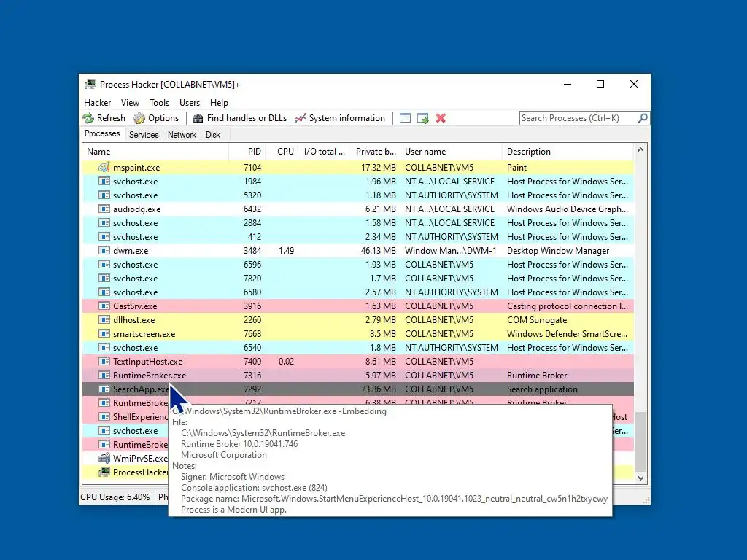Click Find handles or DLLs
Image resolution: width=747 pixels, height=560 pixels.
239,118
